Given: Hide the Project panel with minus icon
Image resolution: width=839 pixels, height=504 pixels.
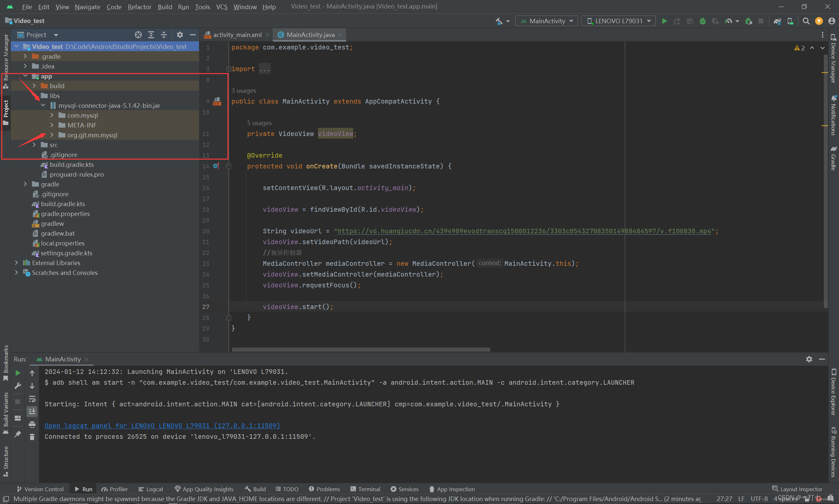Looking at the screenshot, I should click(193, 35).
